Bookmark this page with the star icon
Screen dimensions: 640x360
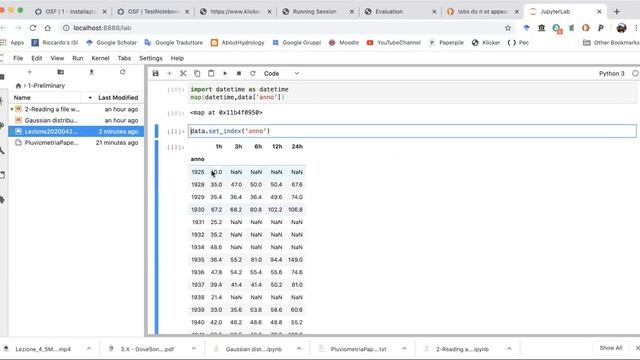(x=508, y=28)
